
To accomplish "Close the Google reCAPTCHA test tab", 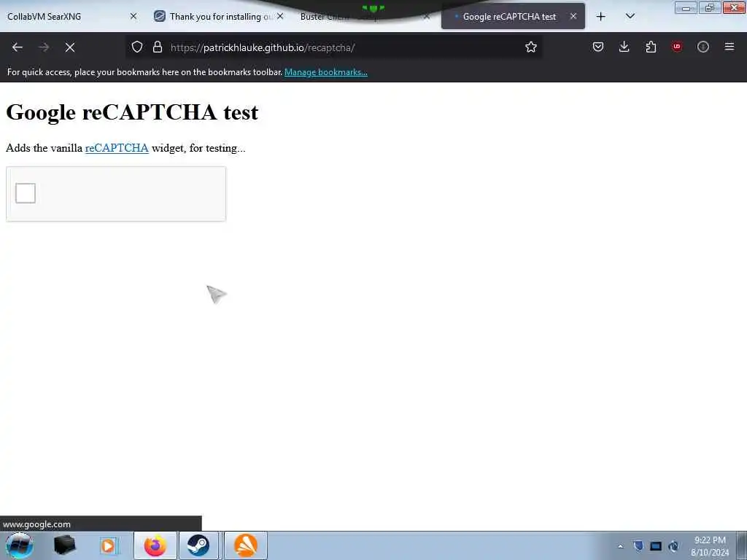I will (x=573, y=16).
